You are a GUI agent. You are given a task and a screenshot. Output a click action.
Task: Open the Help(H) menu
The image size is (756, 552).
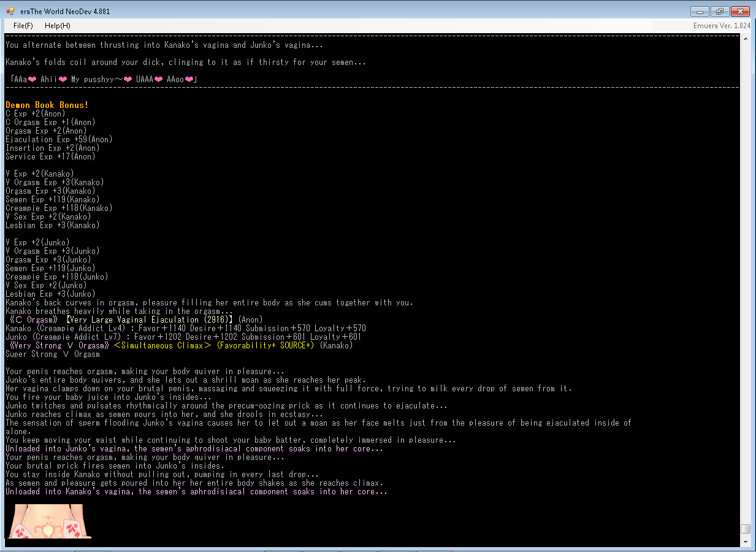[58, 26]
